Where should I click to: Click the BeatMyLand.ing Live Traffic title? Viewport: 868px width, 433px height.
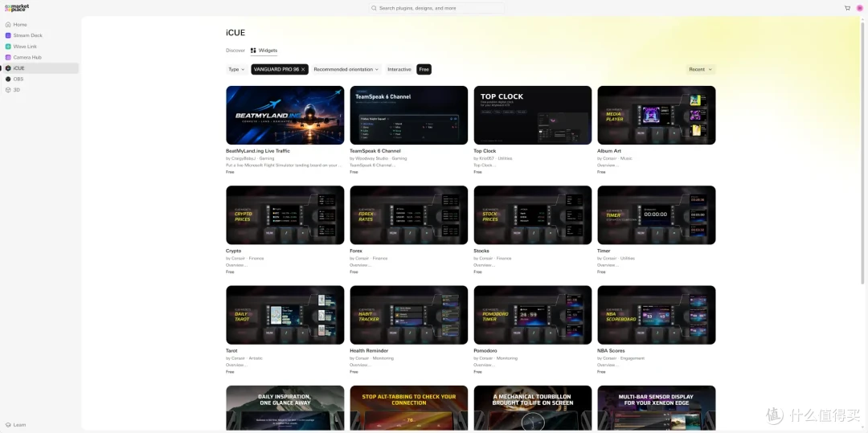[x=258, y=151]
